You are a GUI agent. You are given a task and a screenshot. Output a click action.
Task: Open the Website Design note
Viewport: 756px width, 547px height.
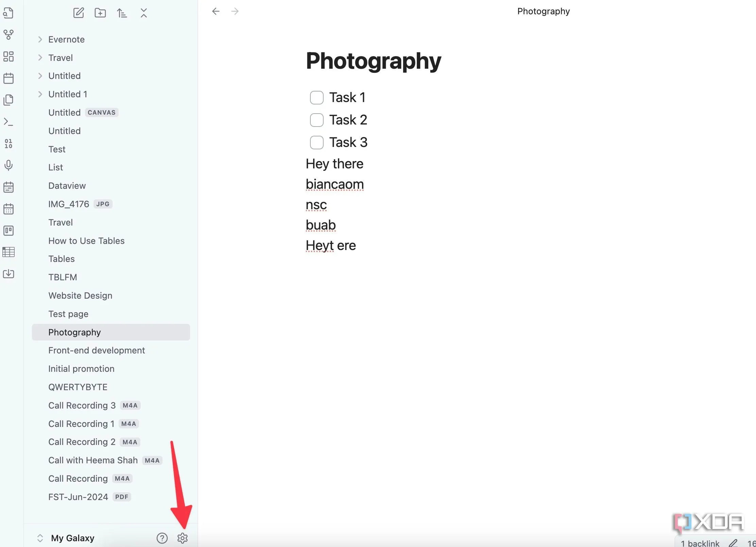click(80, 296)
